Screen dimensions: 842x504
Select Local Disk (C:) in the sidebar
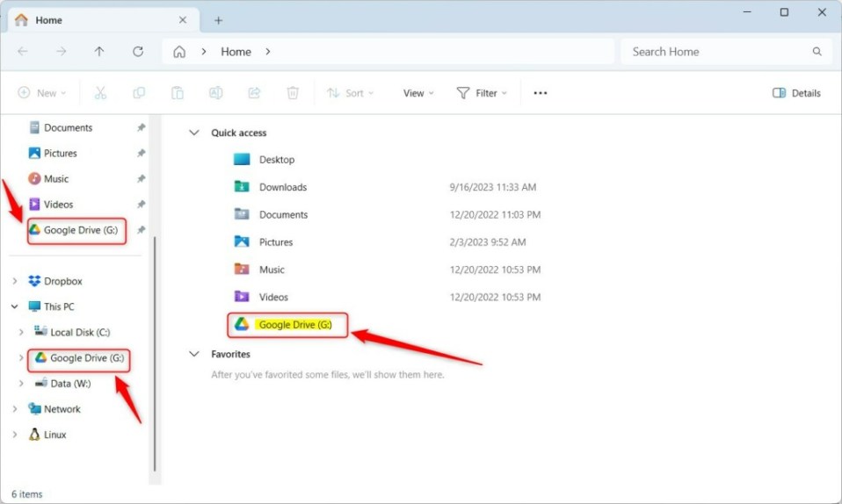tap(79, 332)
